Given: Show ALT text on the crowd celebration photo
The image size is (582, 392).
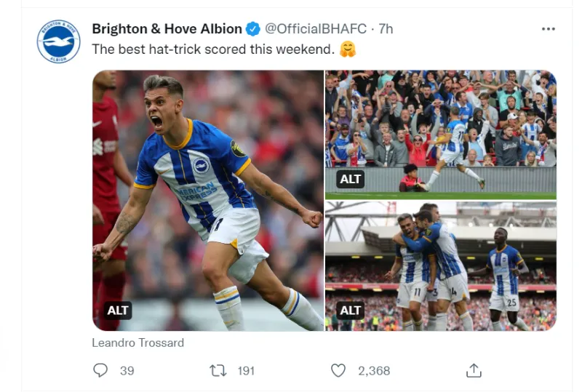Looking at the screenshot, I should click(350, 179).
